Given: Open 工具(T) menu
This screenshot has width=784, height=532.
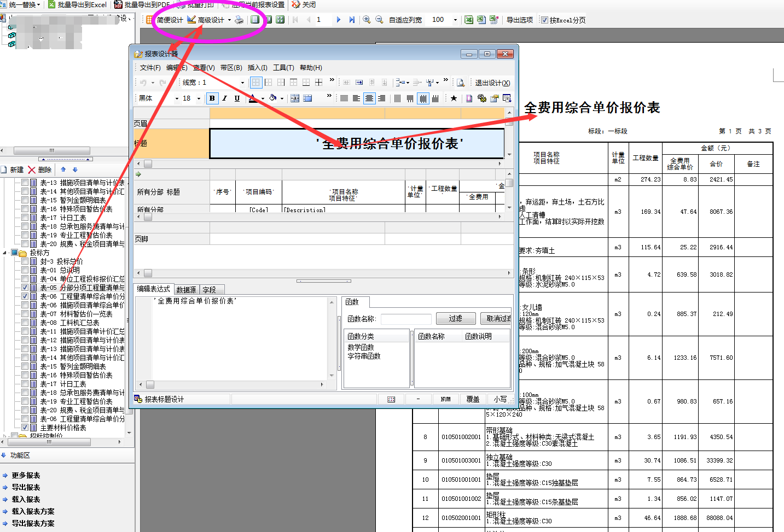Looking at the screenshot, I should click(x=283, y=68).
